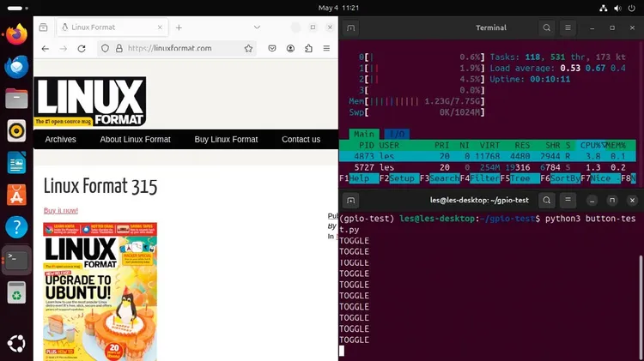The height and width of the screenshot is (361, 644).
Task: Click search icon in gpio-test terminal
Action: [x=547, y=201]
